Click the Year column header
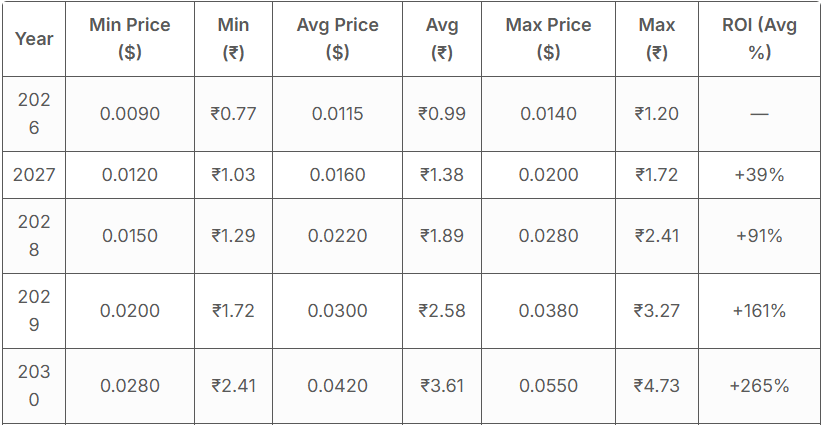822x425 pixels. [x=34, y=39]
